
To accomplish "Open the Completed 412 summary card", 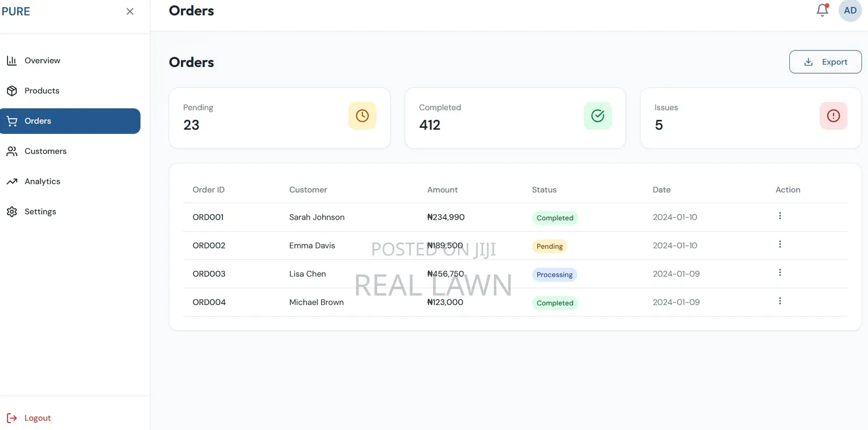I will [x=515, y=118].
